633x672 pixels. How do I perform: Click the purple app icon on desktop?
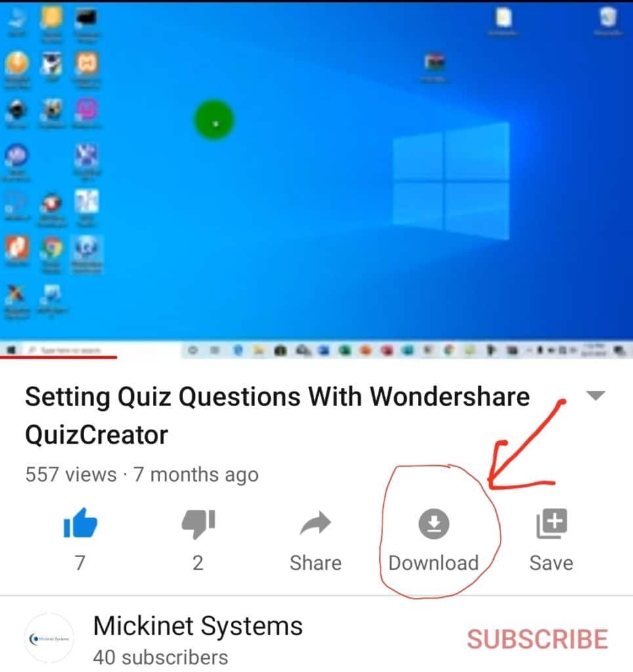pos(87,108)
